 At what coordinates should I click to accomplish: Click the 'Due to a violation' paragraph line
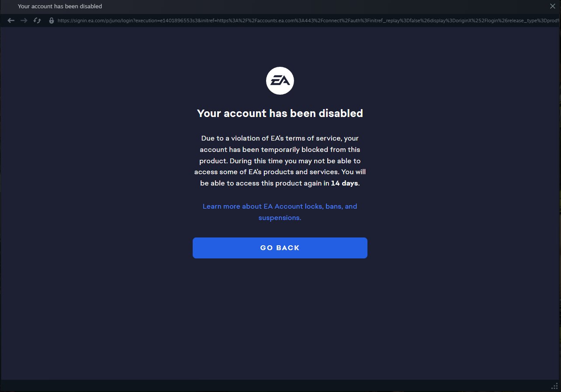280,138
